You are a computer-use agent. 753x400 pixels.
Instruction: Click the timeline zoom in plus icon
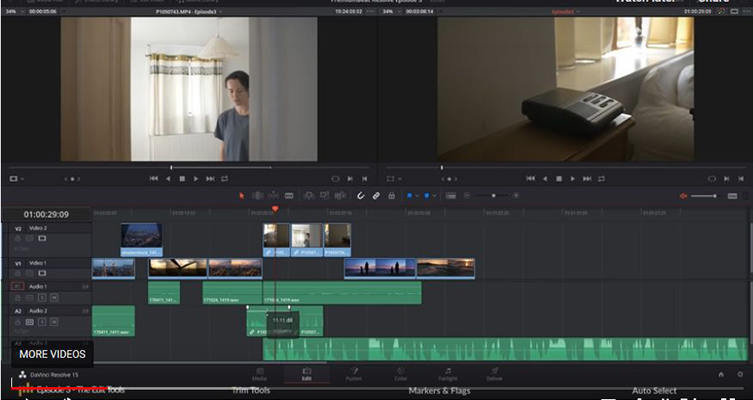[516, 195]
